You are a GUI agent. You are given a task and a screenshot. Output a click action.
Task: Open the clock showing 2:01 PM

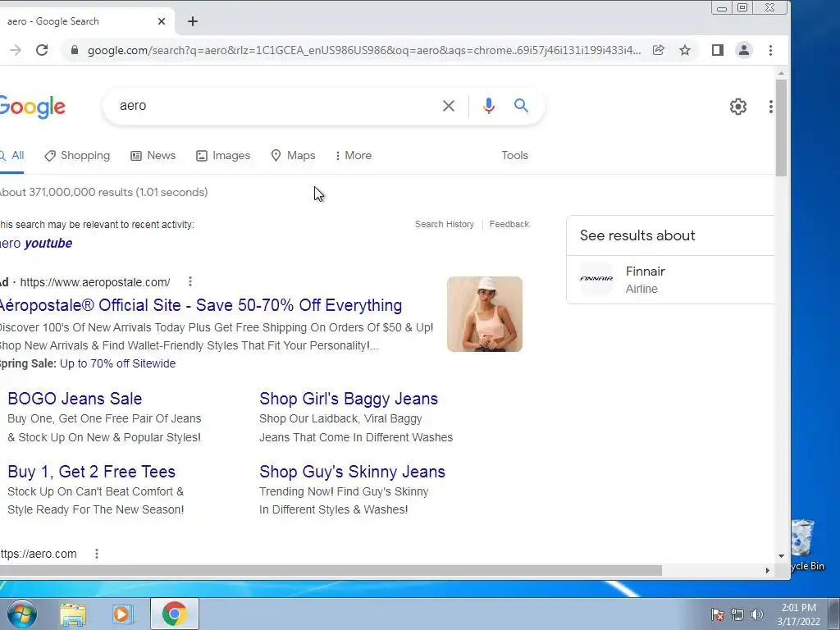[798, 614]
